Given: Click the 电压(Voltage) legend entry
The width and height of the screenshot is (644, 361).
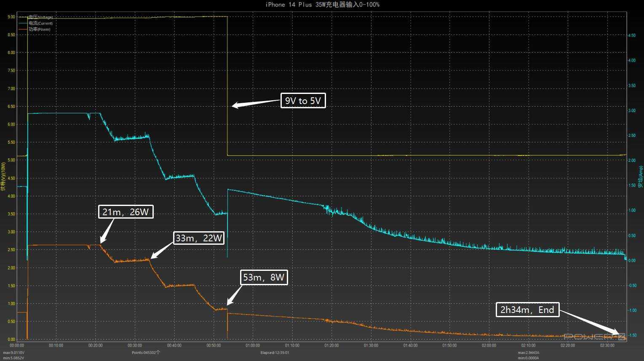Looking at the screenshot, I should coord(36,17).
